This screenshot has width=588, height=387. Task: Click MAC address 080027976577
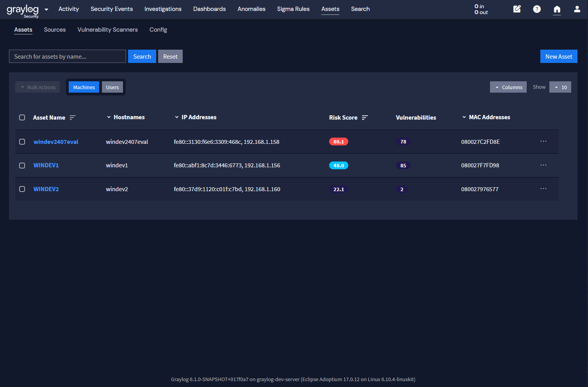[x=480, y=189]
